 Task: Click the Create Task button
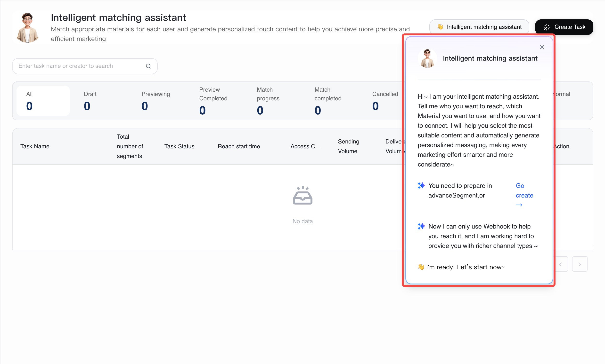click(564, 27)
